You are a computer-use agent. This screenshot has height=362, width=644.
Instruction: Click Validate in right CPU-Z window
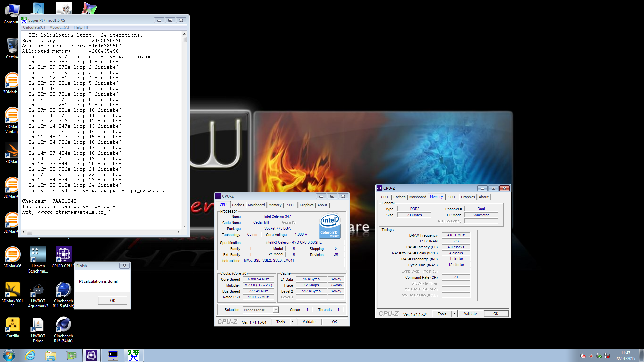[470, 314]
